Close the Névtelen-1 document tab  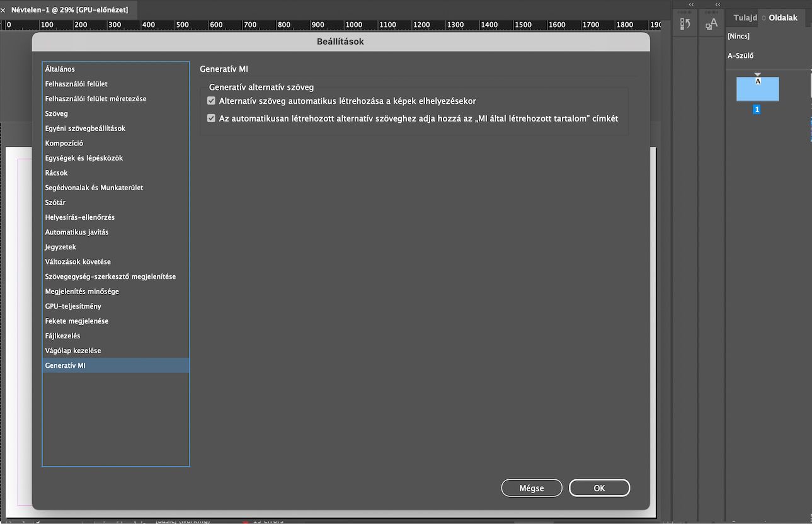tap(3, 10)
